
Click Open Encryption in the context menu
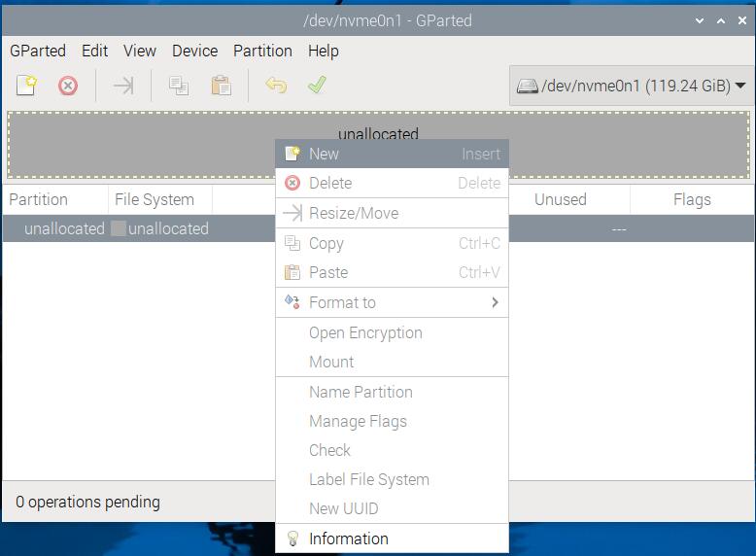pyautogui.click(x=392, y=332)
